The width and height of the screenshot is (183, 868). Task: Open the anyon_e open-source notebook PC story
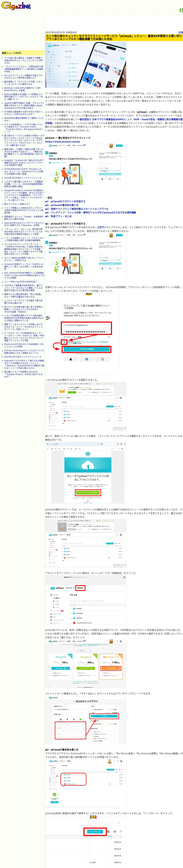pyautogui.click(x=24, y=337)
